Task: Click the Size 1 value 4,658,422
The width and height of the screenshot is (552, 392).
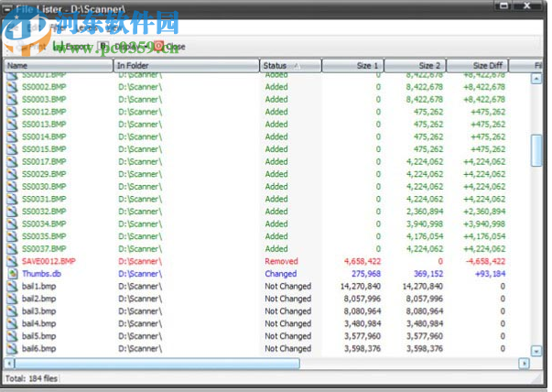Action: click(363, 261)
